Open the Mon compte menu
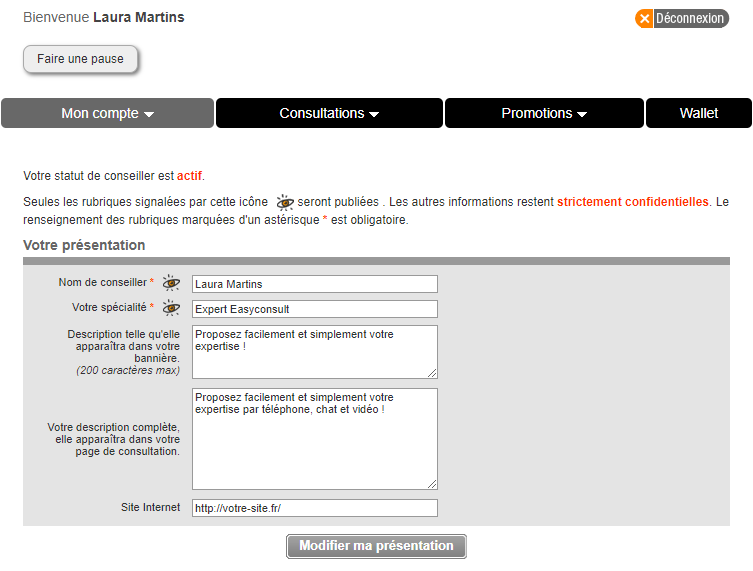The height and width of the screenshot is (571, 753). click(108, 113)
